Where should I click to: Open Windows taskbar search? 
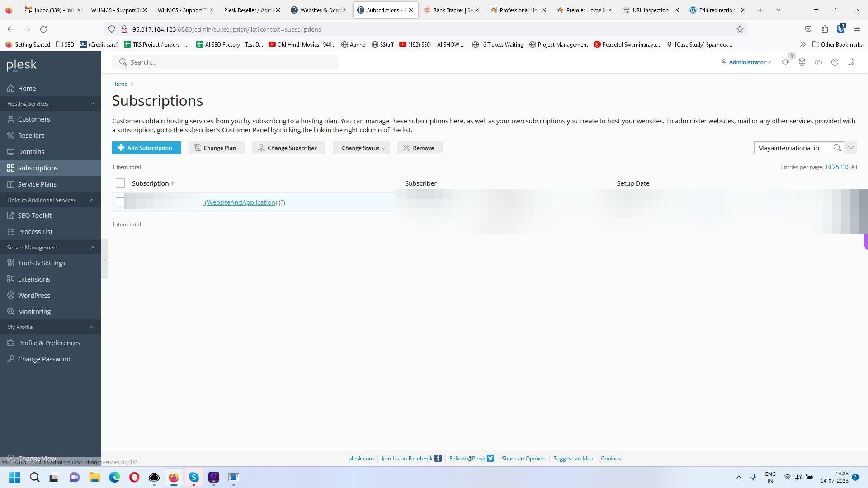tap(34, 478)
